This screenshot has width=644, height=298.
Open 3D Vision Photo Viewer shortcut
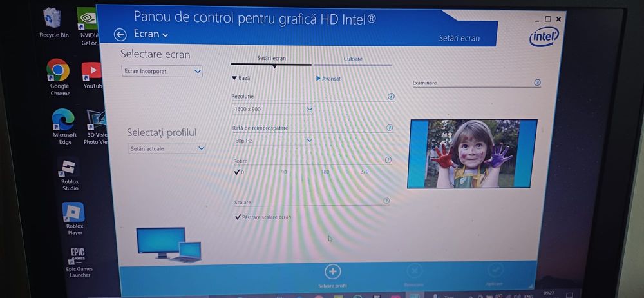(x=96, y=127)
